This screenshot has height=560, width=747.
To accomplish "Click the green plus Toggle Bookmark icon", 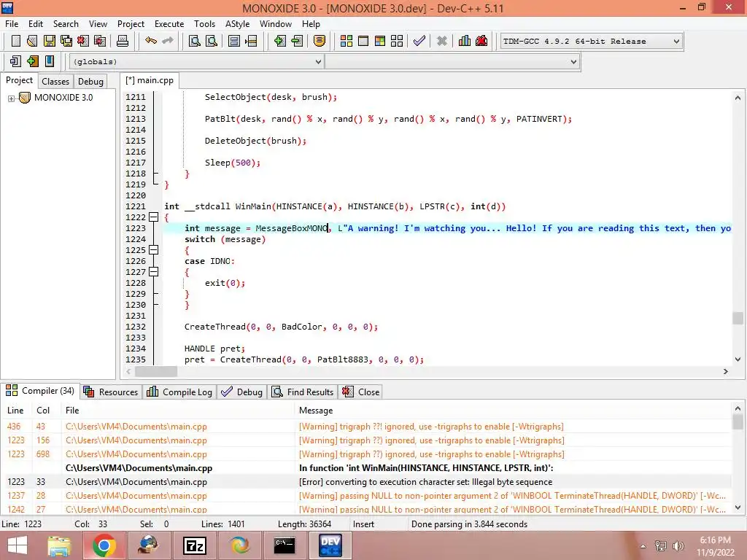I will (x=32, y=61).
